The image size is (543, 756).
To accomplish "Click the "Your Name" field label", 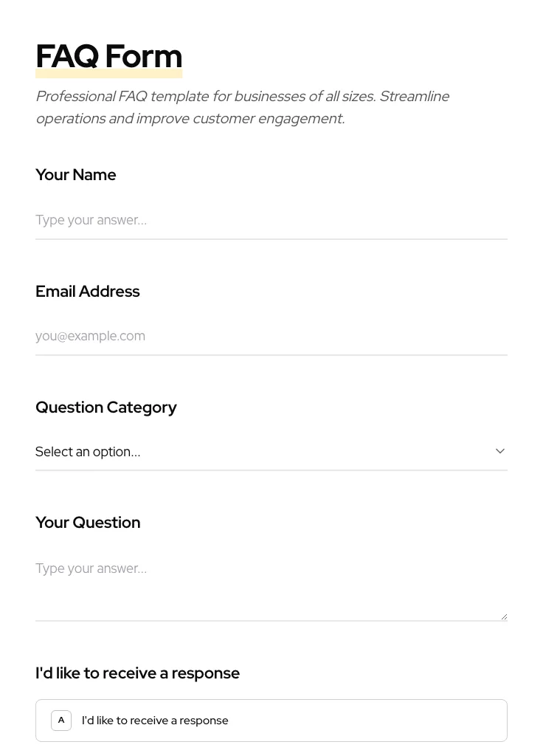I will click(x=75, y=175).
